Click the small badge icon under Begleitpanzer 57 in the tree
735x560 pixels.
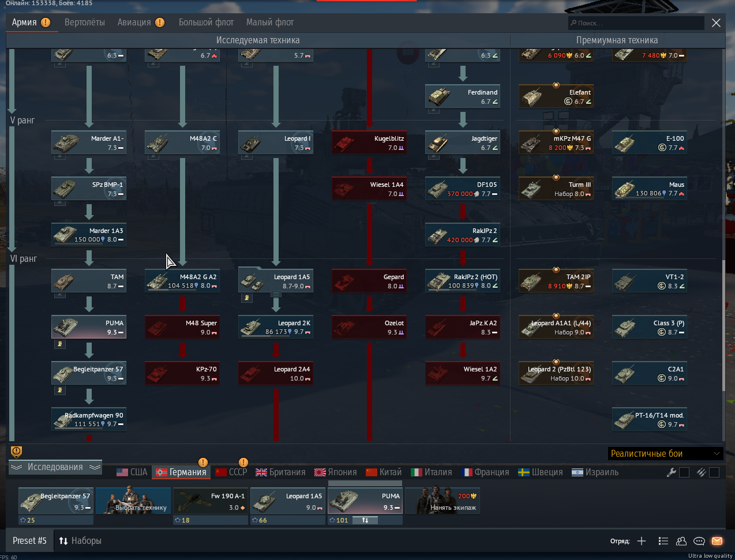pos(60,390)
